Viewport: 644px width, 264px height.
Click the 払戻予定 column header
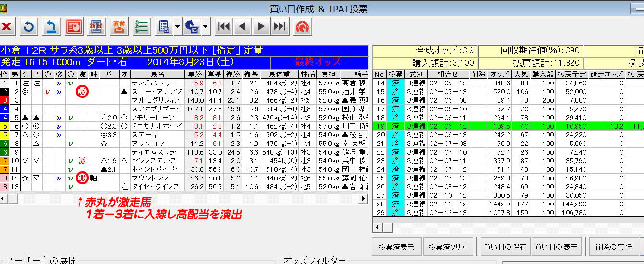[x=572, y=74]
